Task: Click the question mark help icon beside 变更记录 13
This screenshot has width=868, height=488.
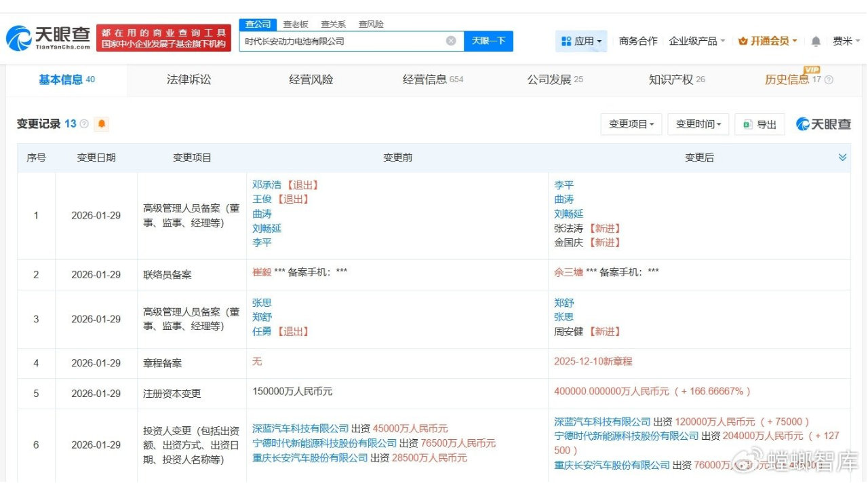Action: pos(83,124)
